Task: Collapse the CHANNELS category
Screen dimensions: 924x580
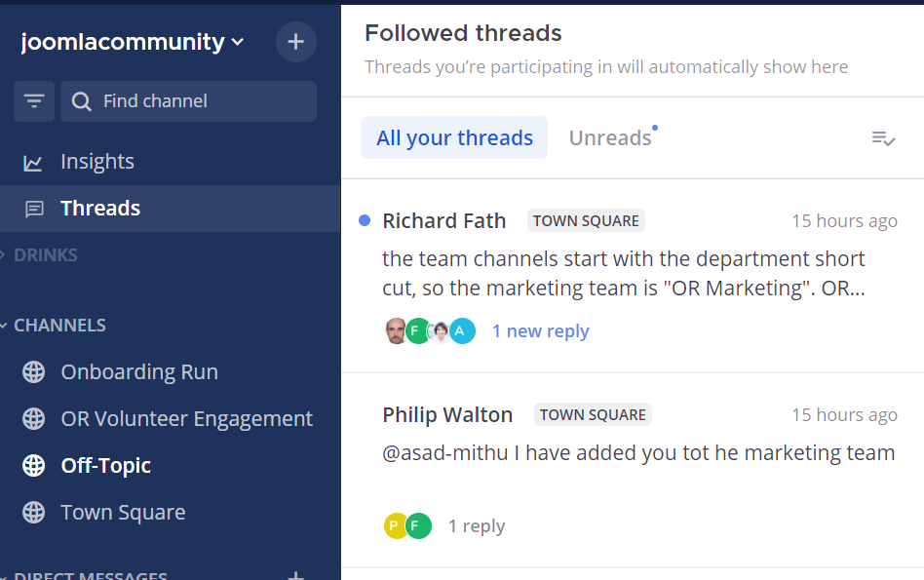Action: click(x=58, y=326)
